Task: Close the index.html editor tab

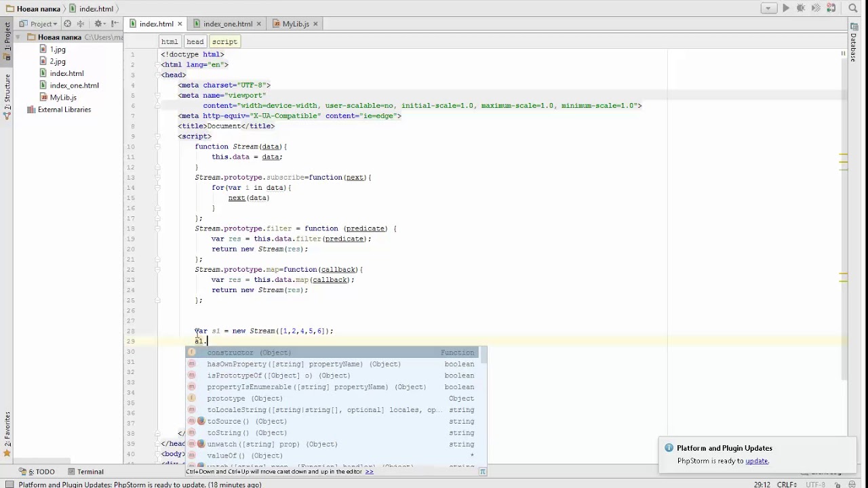Action: pyautogui.click(x=180, y=24)
